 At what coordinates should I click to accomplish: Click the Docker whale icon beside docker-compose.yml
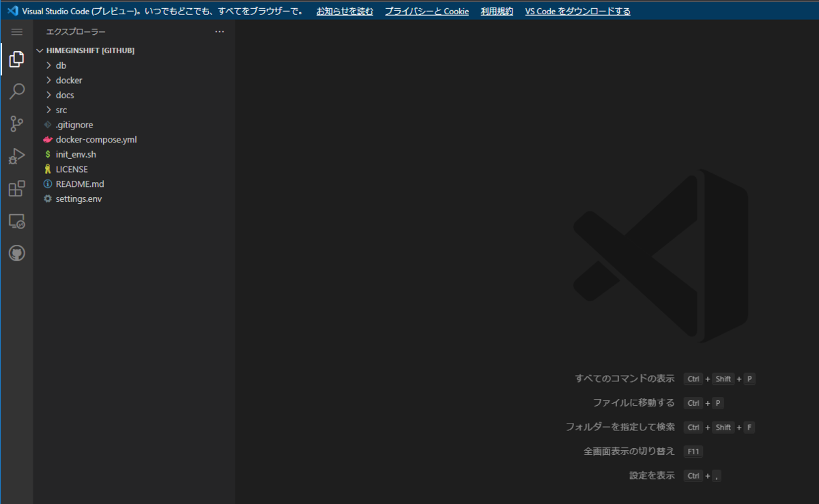coord(48,139)
